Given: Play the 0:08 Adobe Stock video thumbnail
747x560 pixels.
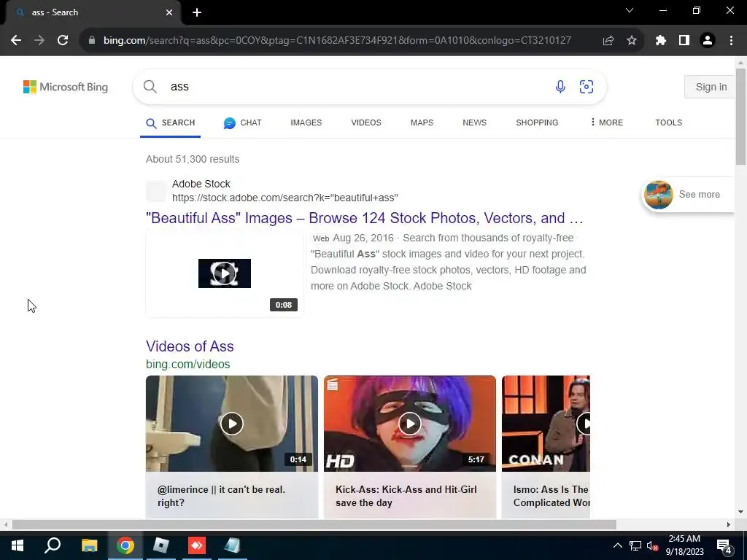Looking at the screenshot, I should [225, 273].
